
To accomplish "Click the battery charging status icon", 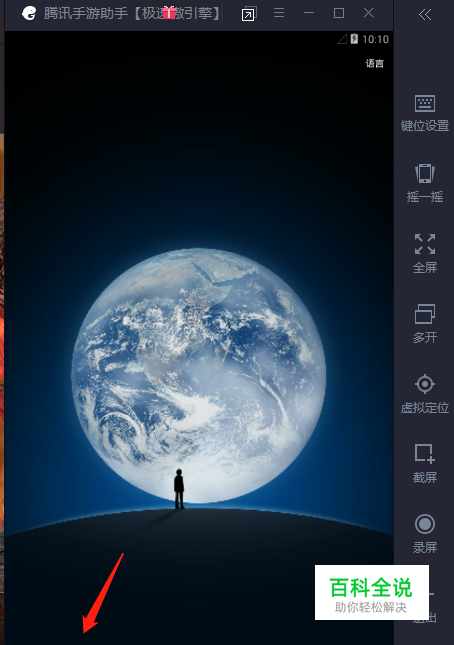I will (354, 39).
